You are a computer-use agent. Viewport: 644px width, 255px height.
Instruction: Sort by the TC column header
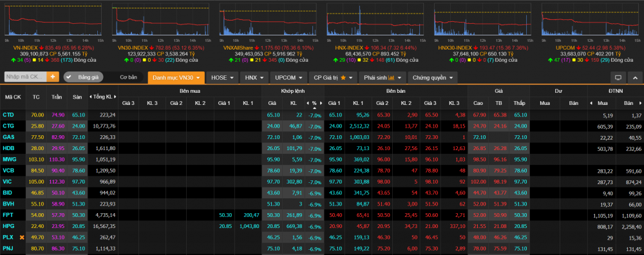[x=36, y=97]
